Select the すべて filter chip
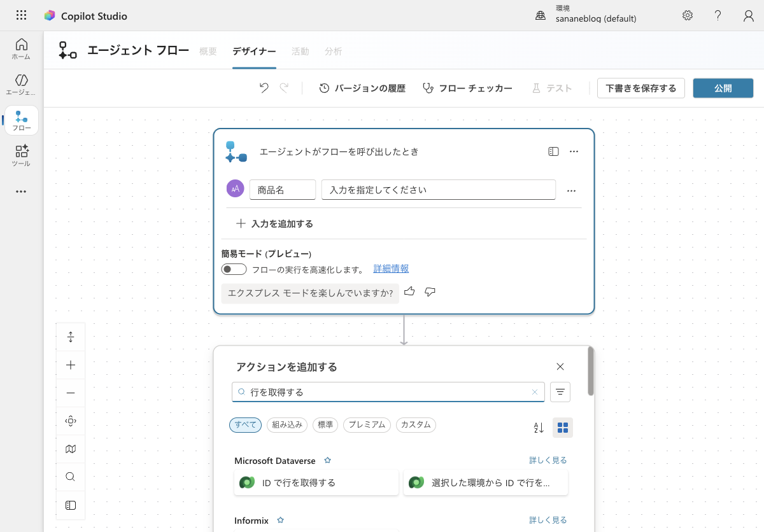This screenshot has height=532, width=764. pos(246,424)
